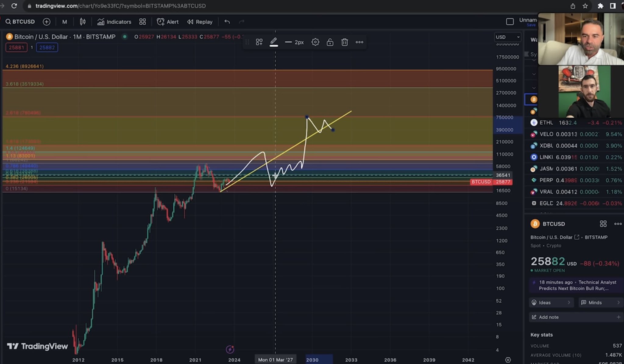
Task: Click the undo arrow
Action: click(227, 22)
